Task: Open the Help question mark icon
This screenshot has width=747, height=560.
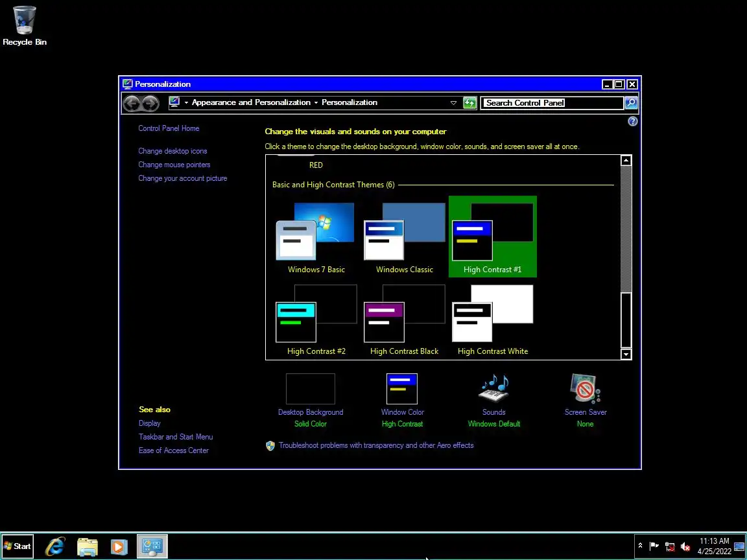Action: coord(632,121)
